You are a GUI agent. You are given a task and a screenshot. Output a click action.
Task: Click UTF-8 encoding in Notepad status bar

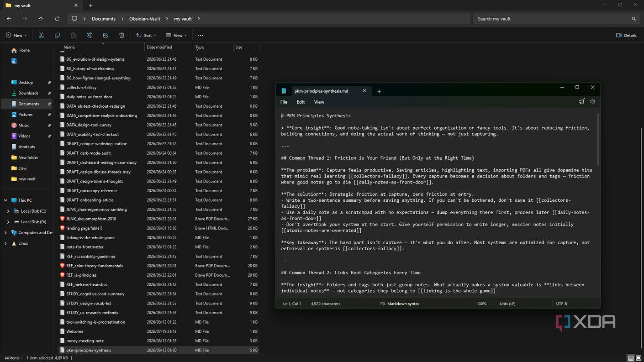point(562,304)
